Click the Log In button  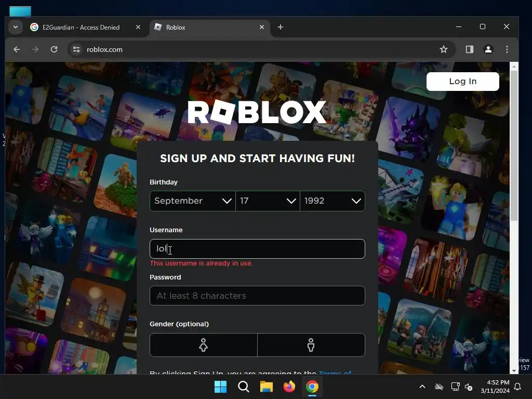[x=463, y=82]
